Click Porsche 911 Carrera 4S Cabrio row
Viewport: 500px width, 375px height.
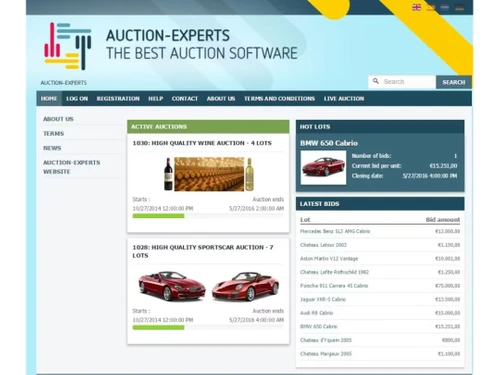pos(380,286)
